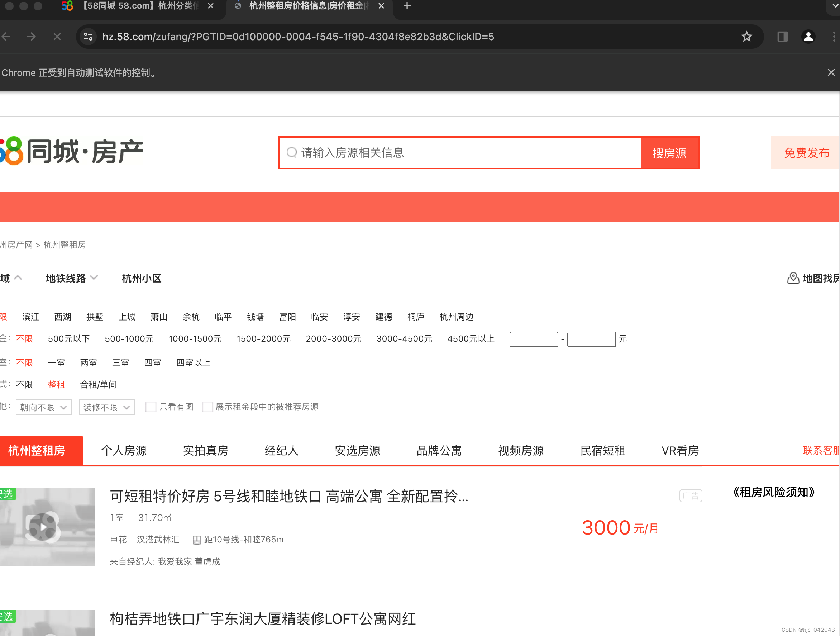The height and width of the screenshot is (636, 840).
Task: Expand the 地铁线路 filter
Action: point(71,278)
